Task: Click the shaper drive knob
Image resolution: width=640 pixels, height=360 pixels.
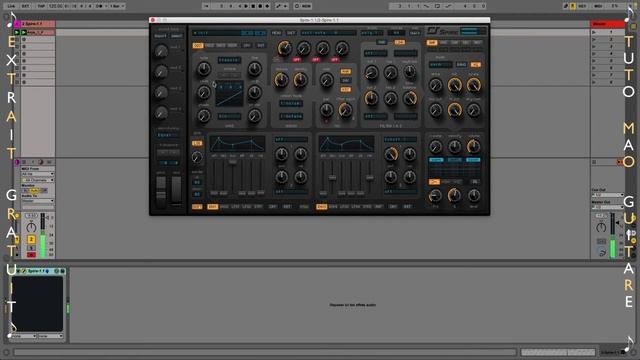Action: tap(436, 85)
